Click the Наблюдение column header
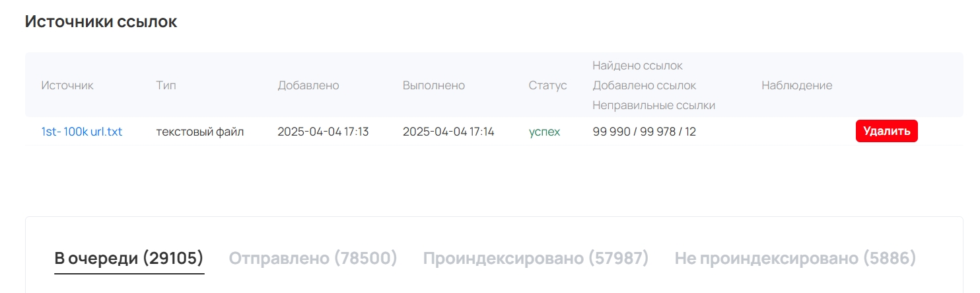Screen dimensions: 980x293 pos(796,85)
